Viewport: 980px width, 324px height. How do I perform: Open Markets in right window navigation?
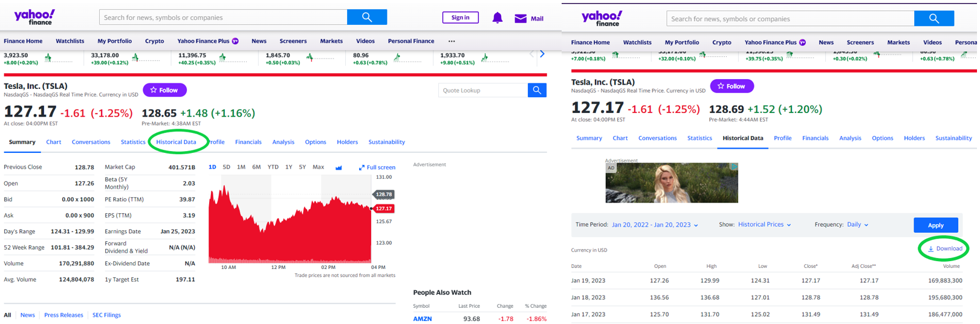point(898,42)
